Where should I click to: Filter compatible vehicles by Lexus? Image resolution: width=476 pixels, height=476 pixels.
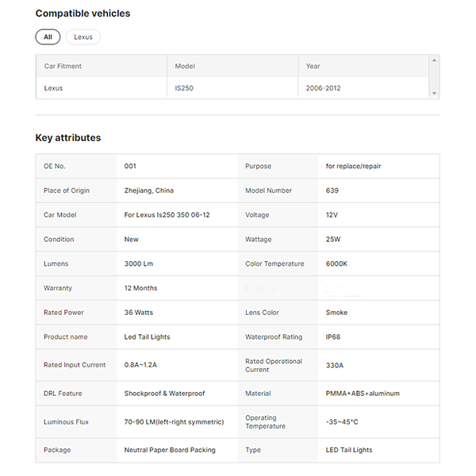[83, 37]
